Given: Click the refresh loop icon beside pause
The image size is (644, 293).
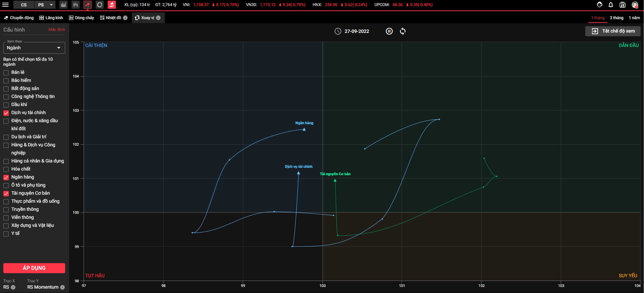Looking at the screenshot, I should pyautogui.click(x=403, y=31).
